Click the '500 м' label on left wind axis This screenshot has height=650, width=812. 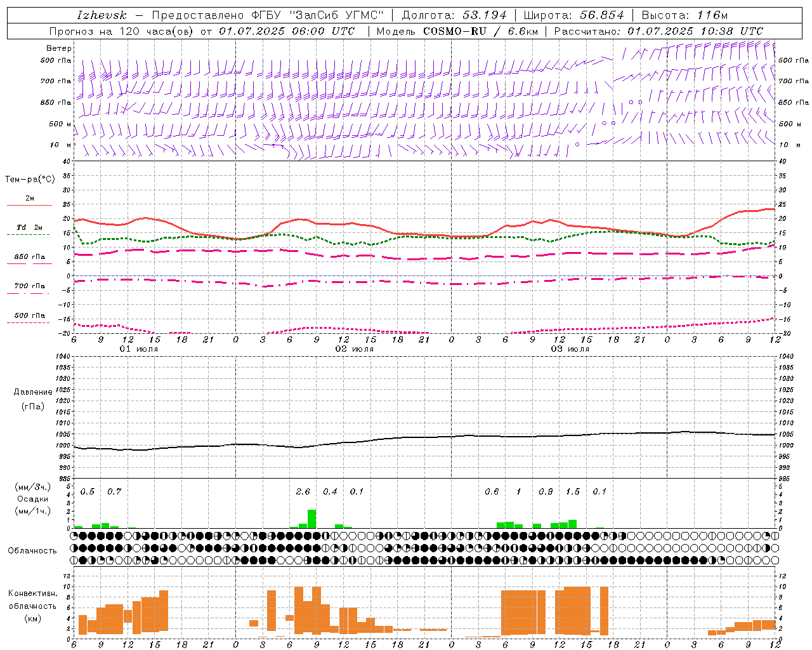tap(60, 124)
